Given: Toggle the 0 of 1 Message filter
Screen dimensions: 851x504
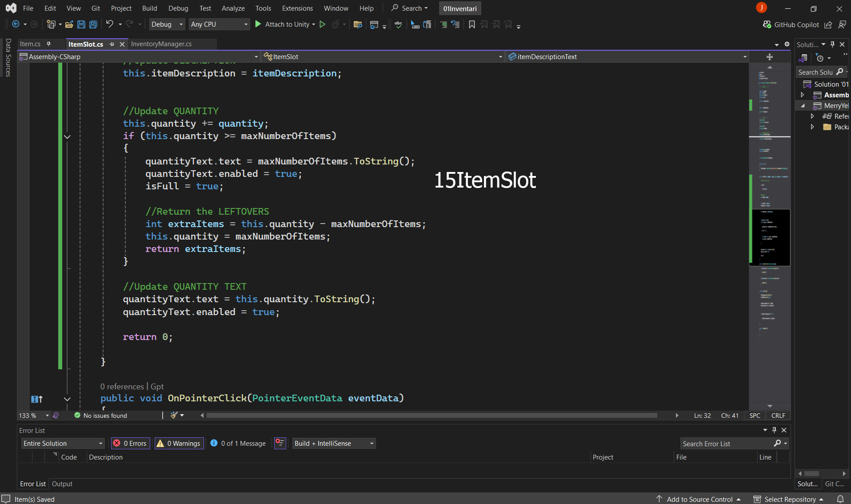Looking at the screenshot, I should [238, 443].
